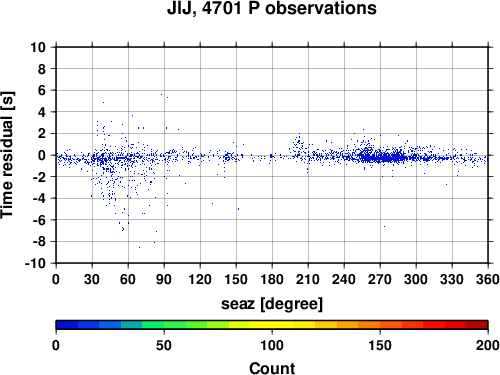Viewport: 500px width, 375px height.
Task: Click the y-axis tick label 10
Action: click(38, 47)
